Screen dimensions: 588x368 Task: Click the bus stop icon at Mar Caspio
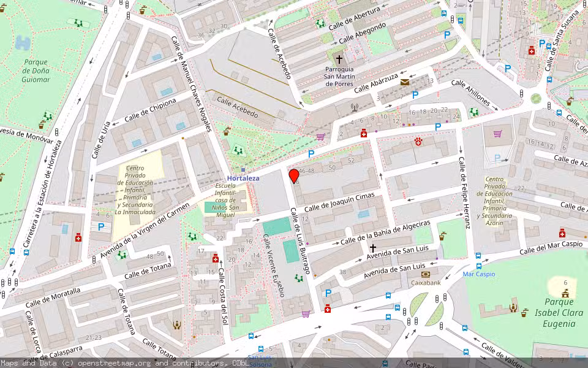coord(478,266)
